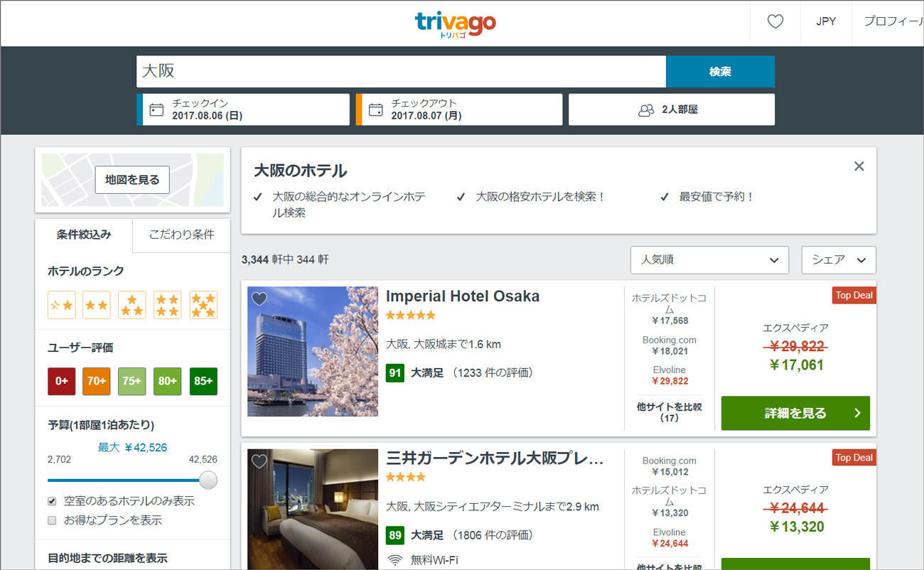The image size is (924, 570).
Task: Click the エクスペディア ¥17,061 top deal price
Action: click(795, 365)
